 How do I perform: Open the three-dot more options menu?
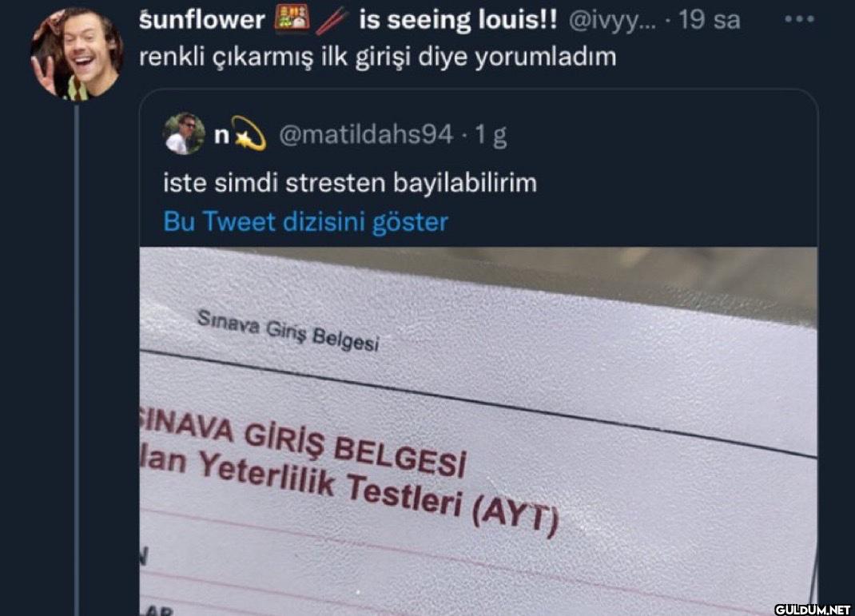click(799, 19)
